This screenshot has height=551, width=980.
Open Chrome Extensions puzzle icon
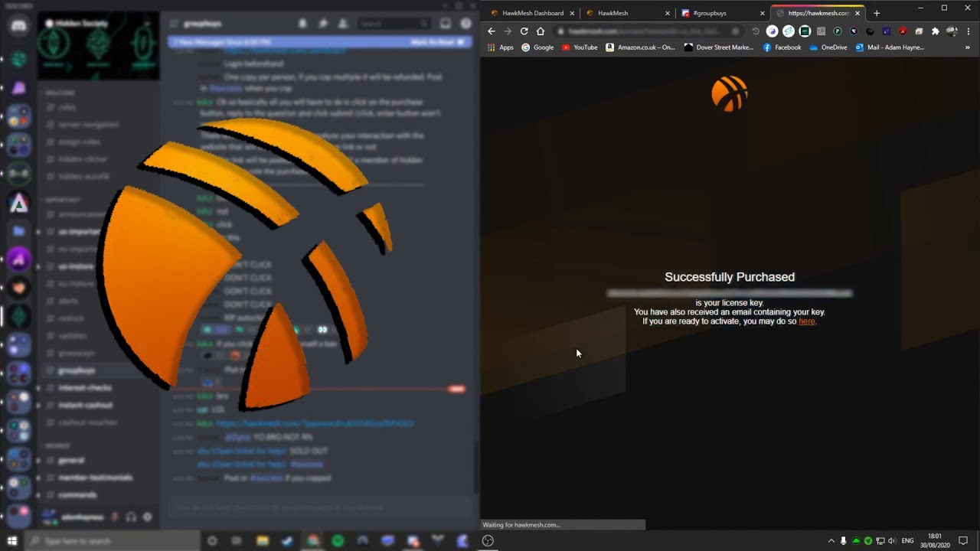coord(935,31)
